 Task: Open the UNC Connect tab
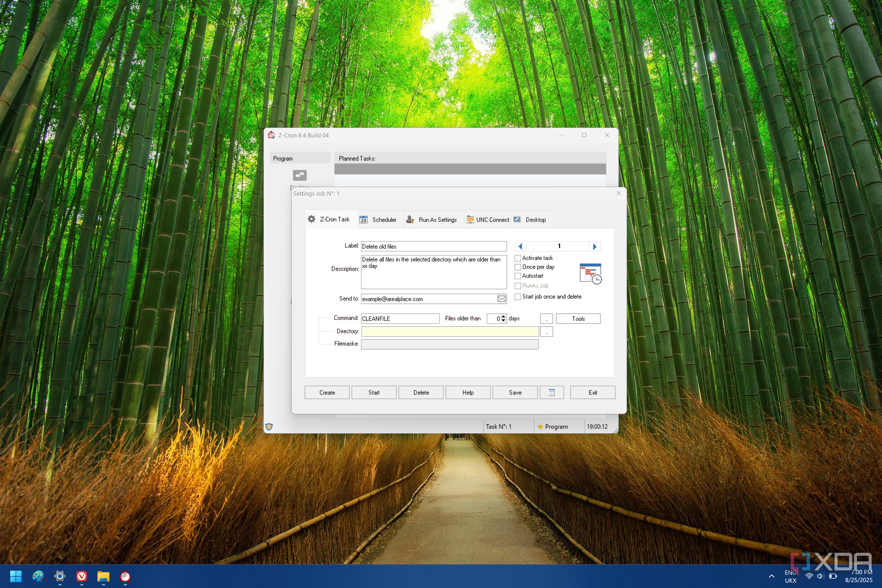pos(487,220)
